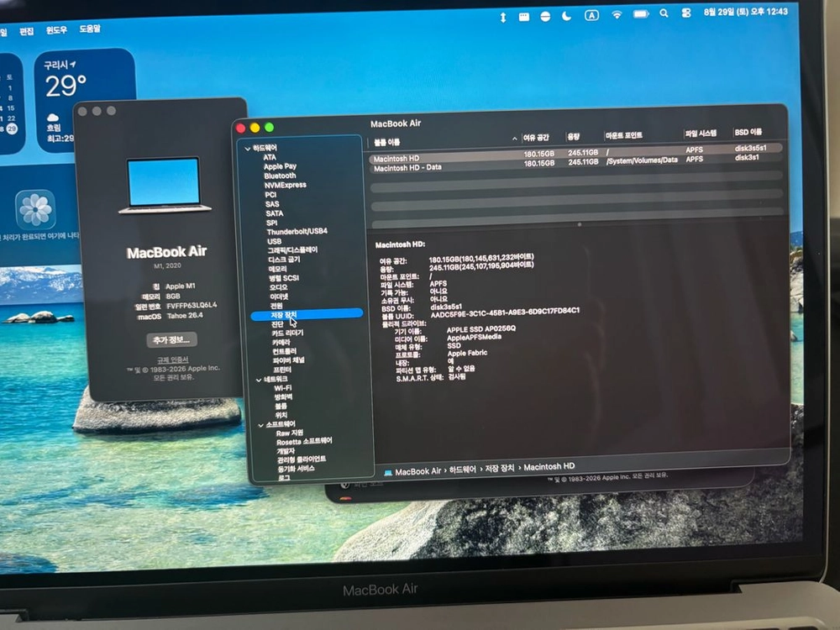The width and height of the screenshot is (840, 630).
Task: Sort by 용량 column header
Action: [x=574, y=136]
